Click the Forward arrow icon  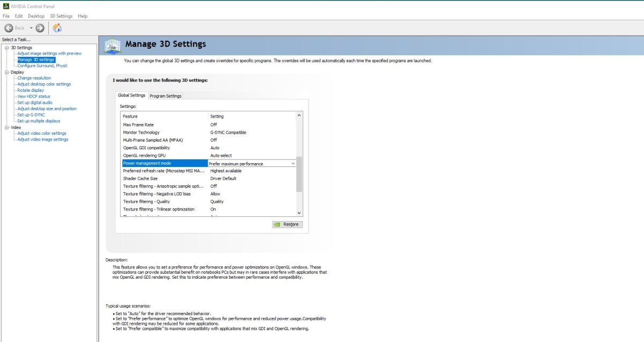[40, 28]
